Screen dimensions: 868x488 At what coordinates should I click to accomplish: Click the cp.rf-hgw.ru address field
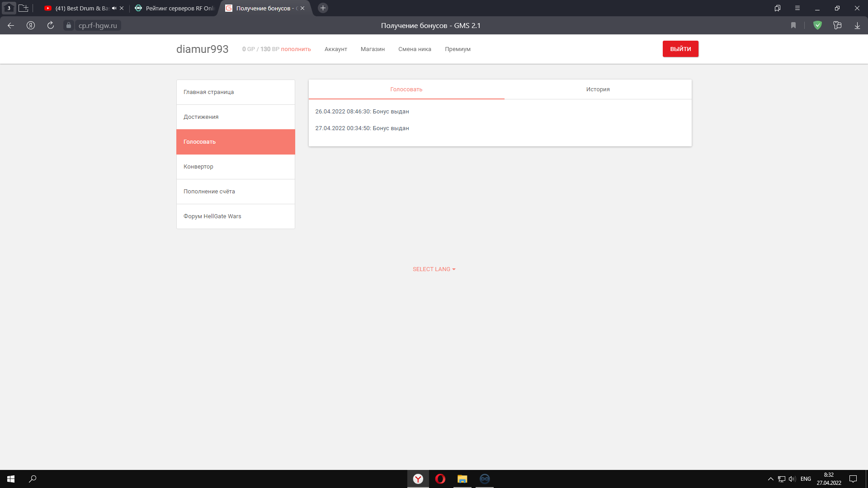[98, 25]
